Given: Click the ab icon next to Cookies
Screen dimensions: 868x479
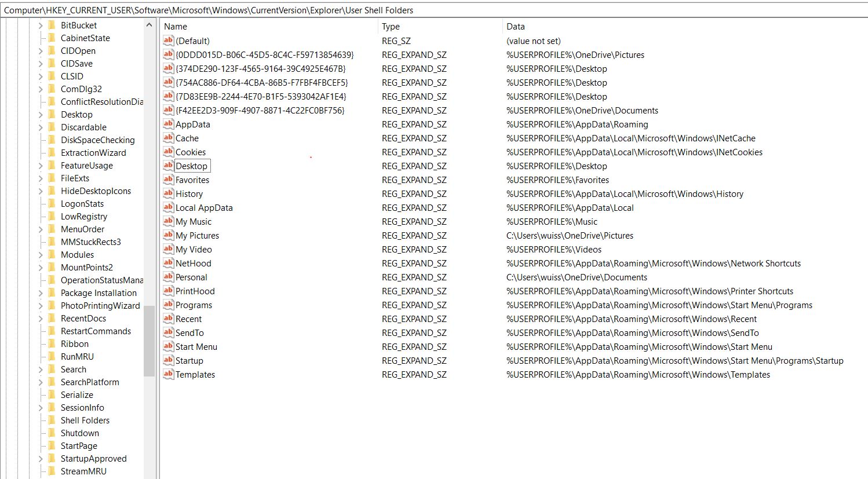Looking at the screenshot, I should [x=168, y=152].
